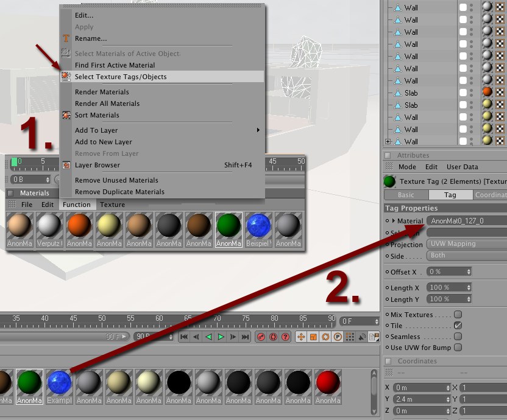The width and height of the screenshot is (507, 420).
Task: Click the orange material tag on the Slab row
Action: 487,93
